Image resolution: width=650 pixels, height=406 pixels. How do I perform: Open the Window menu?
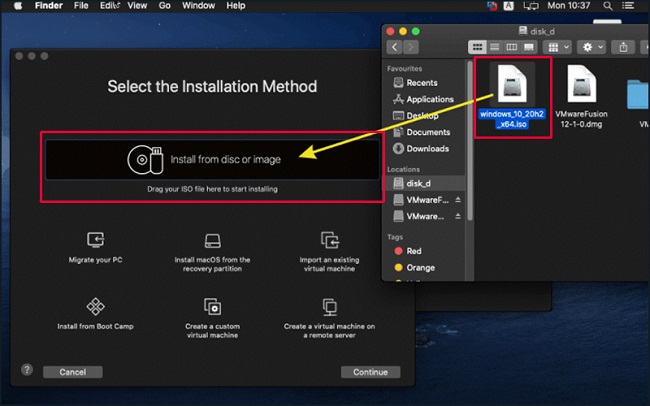pos(201,6)
